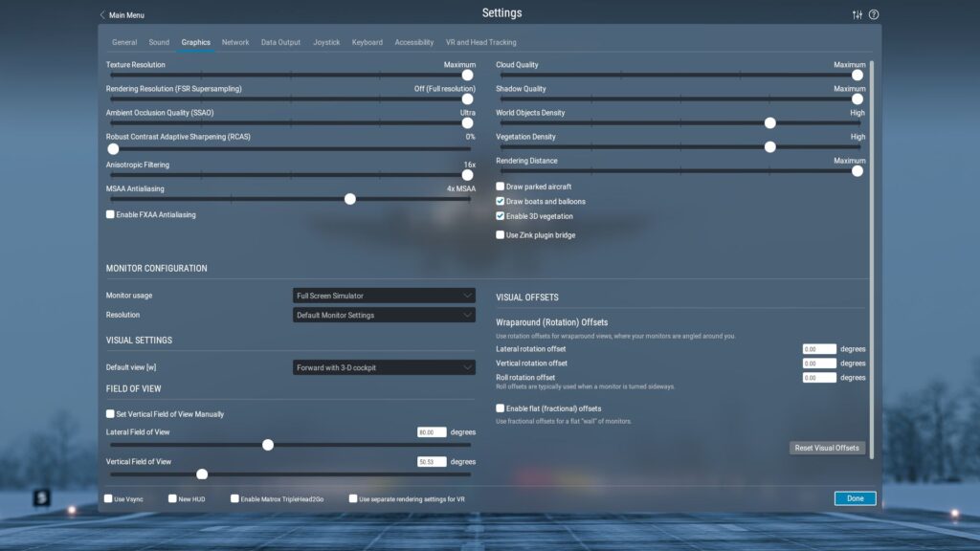Open the Default view dropdown
Screen dimensions: 980x551
(384, 367)
